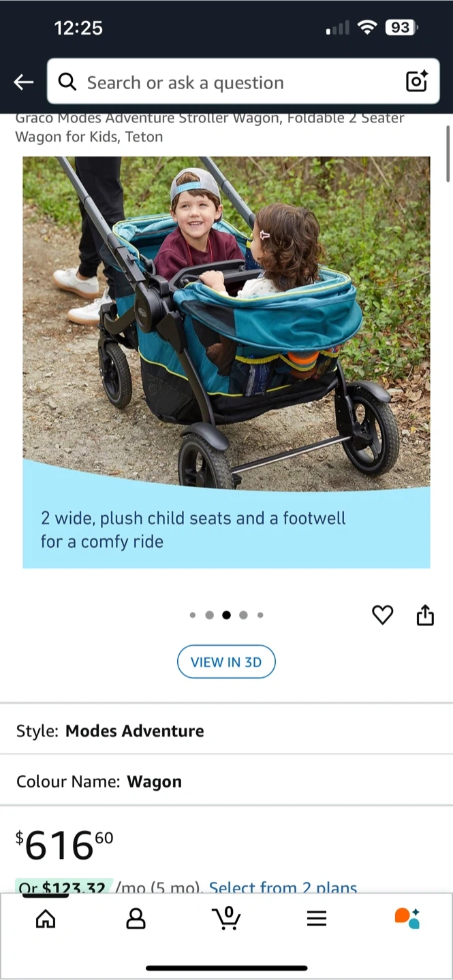Select the fourth image carousel dot
The width and height of the screenshot is (453, 980).
[243, 615]
